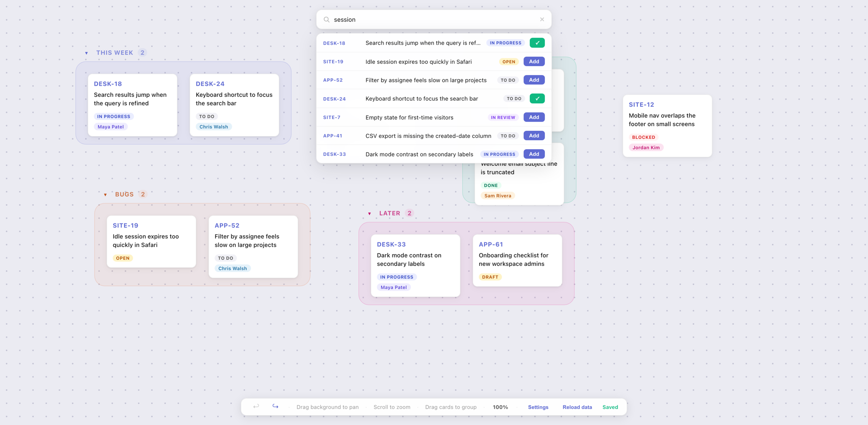The image size is (868, 425).
Task: Click in the search input containing 'session'
Action: [x=434, y=20]
